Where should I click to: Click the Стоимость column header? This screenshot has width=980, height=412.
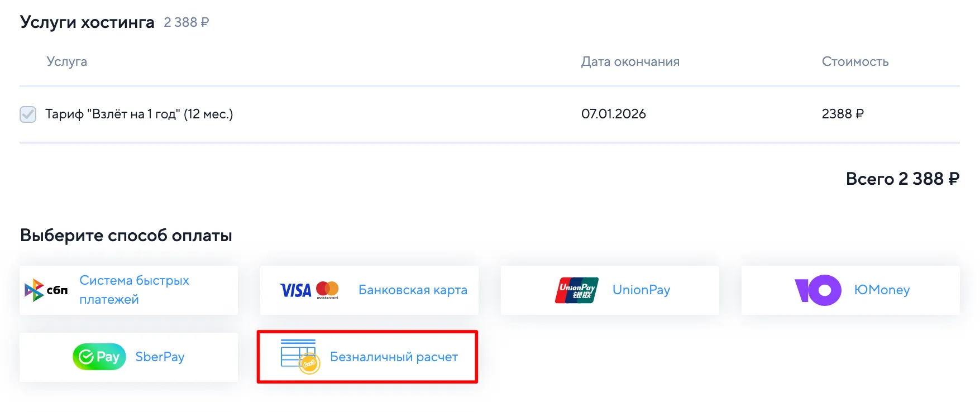click(x=855, y=61)
